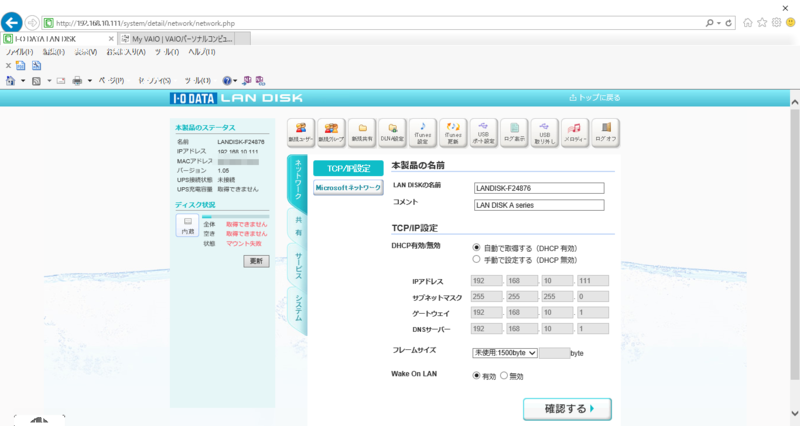
Task: Click the comment (コメント) input field
Action: pos(539,205)
